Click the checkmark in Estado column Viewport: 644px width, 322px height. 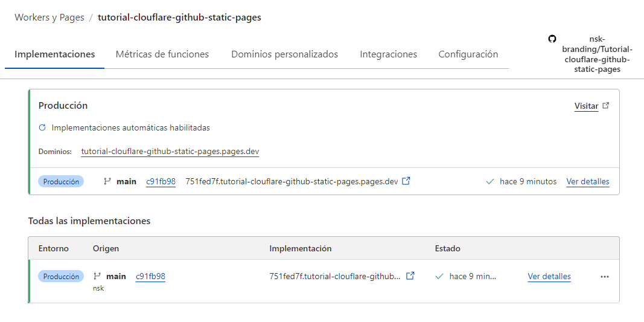439,276
